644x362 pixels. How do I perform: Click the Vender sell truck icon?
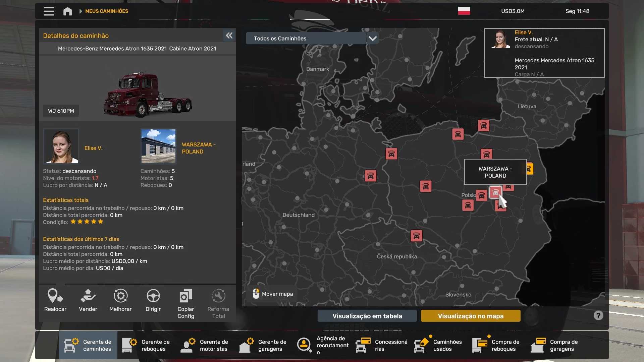coord(88,296)
